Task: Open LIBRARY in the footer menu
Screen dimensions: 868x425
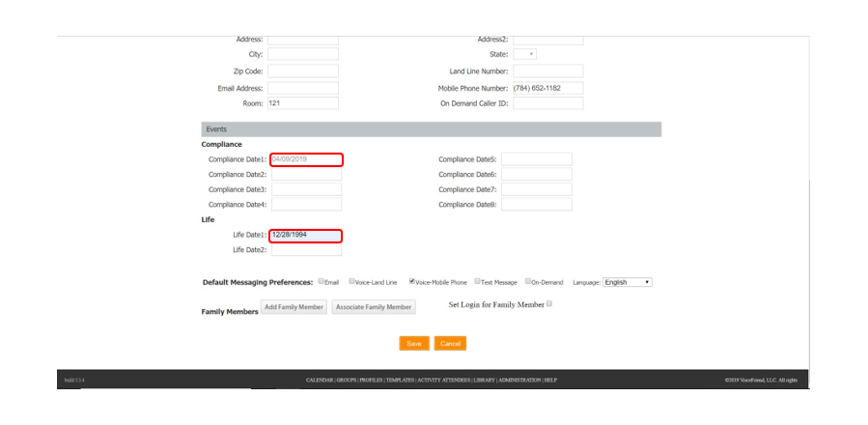Action: (485, 381)
